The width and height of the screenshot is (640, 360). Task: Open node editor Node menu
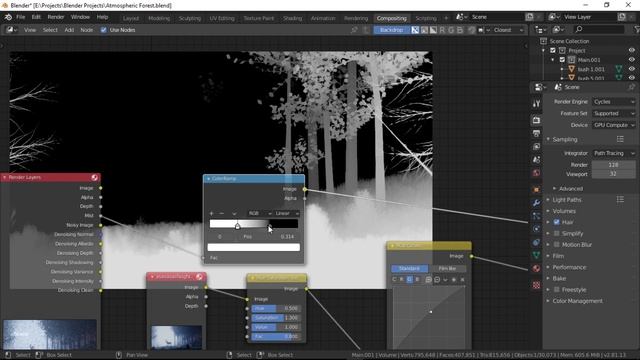click(87, 30)
